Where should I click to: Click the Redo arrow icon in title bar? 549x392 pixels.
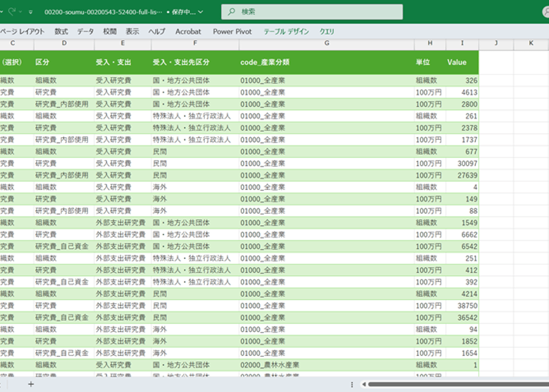pyautogui.click(x=11, y=11)
